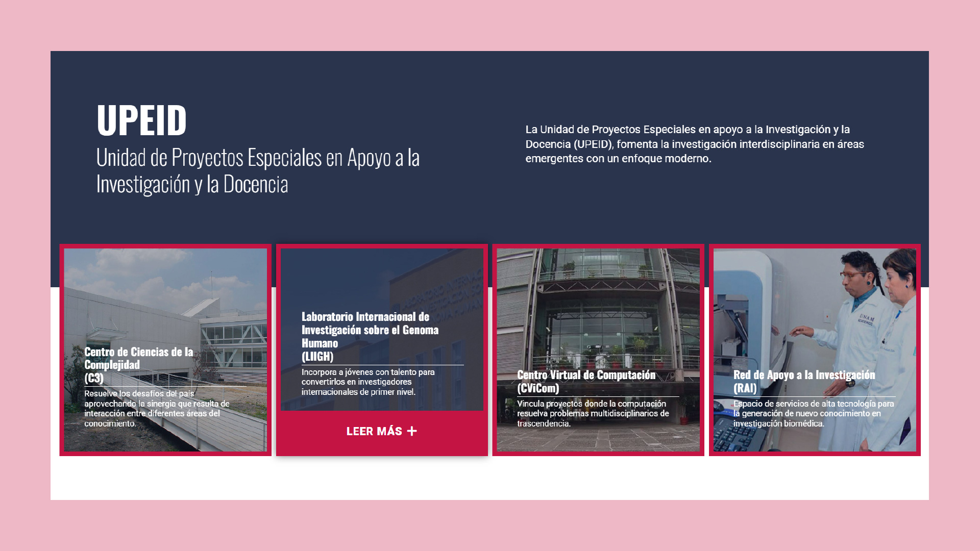Click the LIIGH description about jóvenes con talento
Image resolution: width=980 pixels, height=551 pixels.
point(367,382)
